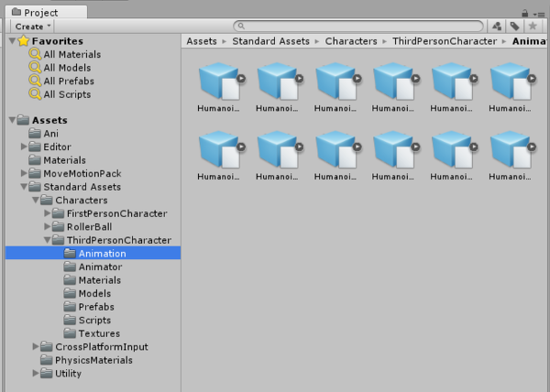Select the RollerBall folder label
The width and height of the screenshot is (550, 392).
click(x=90, y=226)
